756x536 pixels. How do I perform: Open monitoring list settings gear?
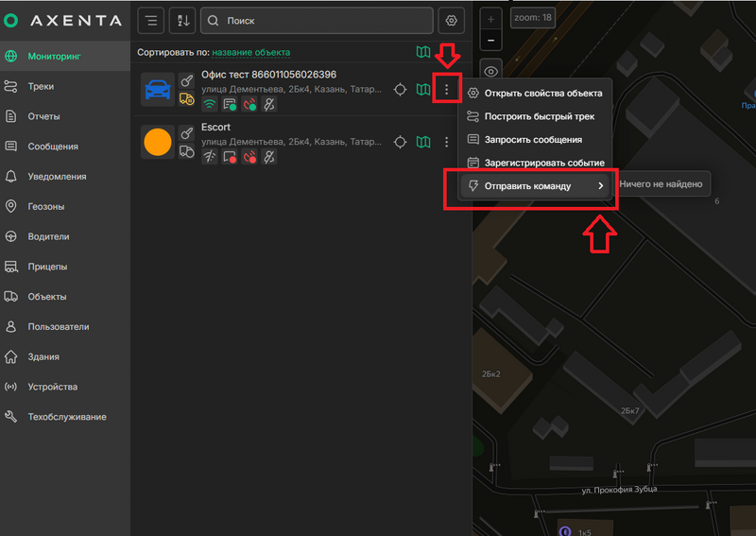pos(452,21)
